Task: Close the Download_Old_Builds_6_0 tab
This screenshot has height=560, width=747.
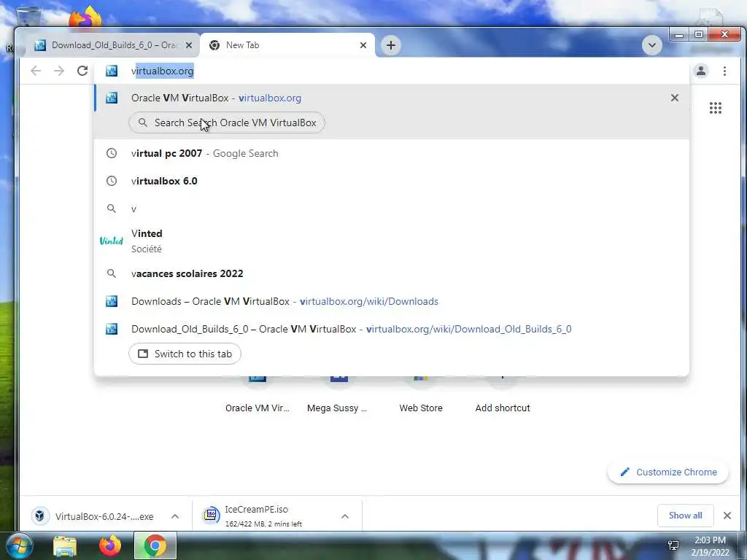Action: (x=189, y=45)
